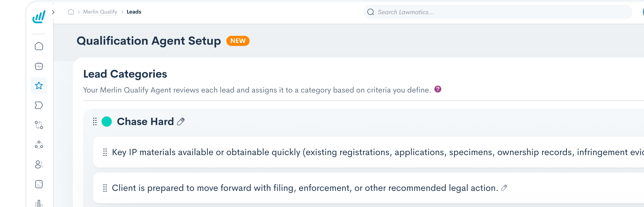The image size is (644, 207).
Task: Open the Contacts people sidebar icon
Action: tap(39, 164)
